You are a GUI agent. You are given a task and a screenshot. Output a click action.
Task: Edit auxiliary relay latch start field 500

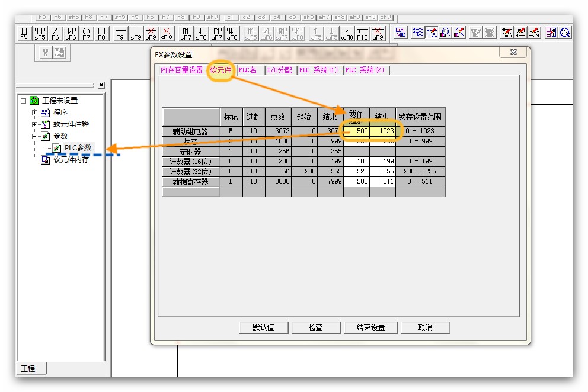tap(357, 131)
